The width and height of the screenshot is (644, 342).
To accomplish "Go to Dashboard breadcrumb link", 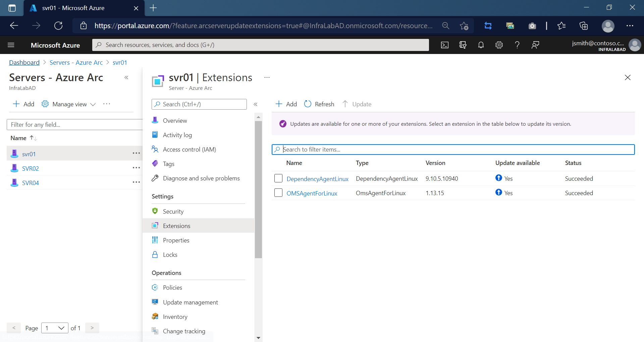I will [x=24, y=63].
